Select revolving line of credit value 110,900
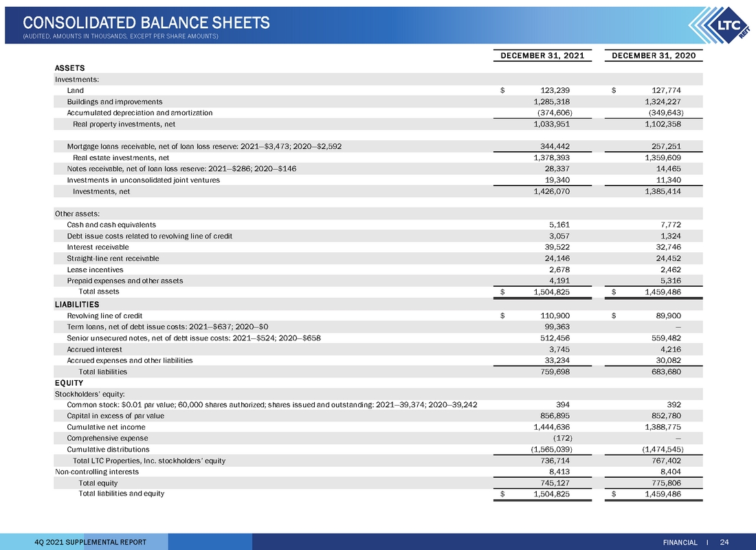Screen dimensions: 756x550 pyautogui.click(x=555, y=316)
